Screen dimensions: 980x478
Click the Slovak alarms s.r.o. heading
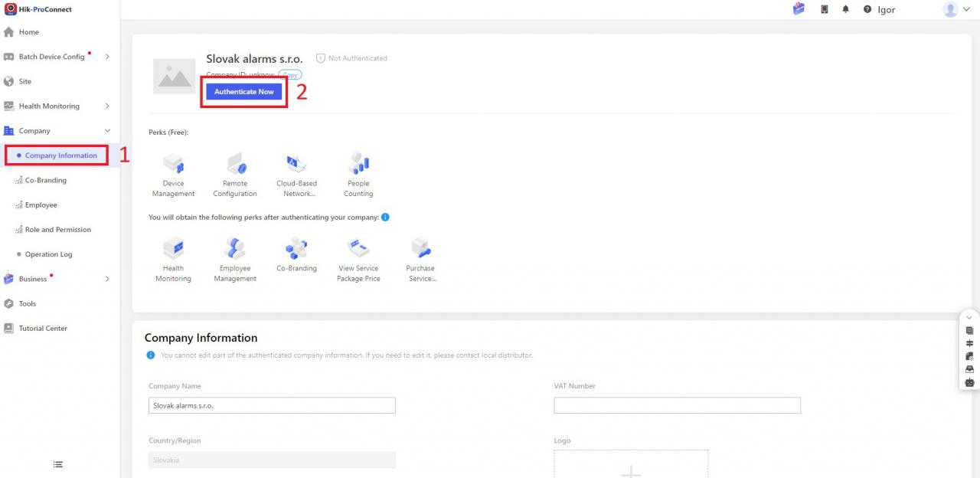click(255, 59)
